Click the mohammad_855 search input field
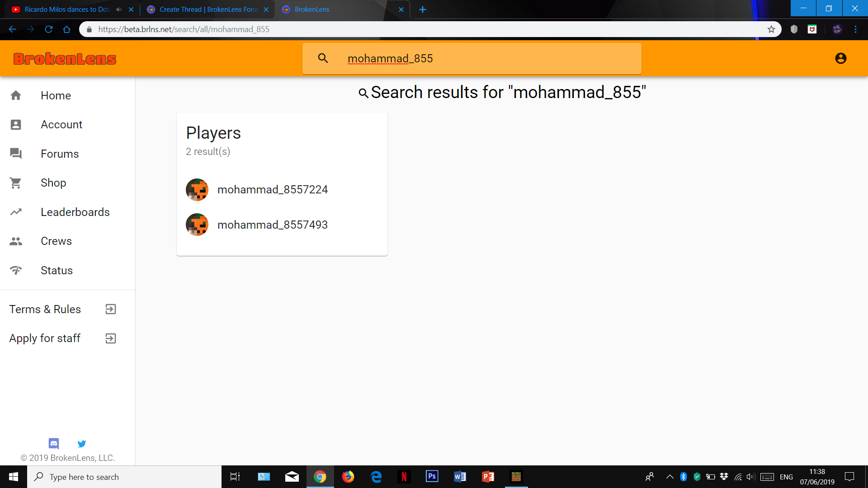This screenshot has height=488, width=868. (472, 58)
